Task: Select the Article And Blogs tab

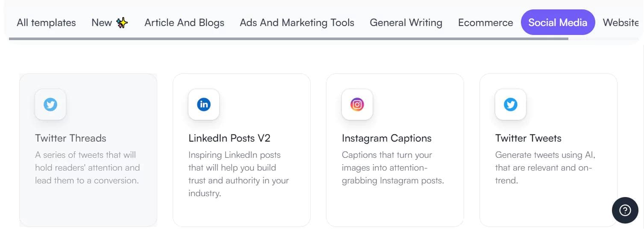Action: tap(184, 23)
